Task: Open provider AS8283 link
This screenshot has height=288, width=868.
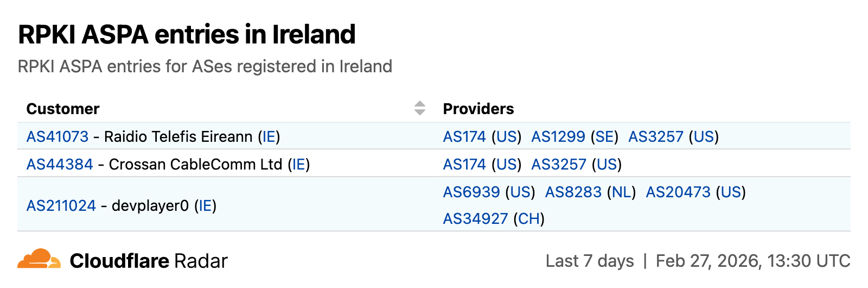Action: (573, 192)
